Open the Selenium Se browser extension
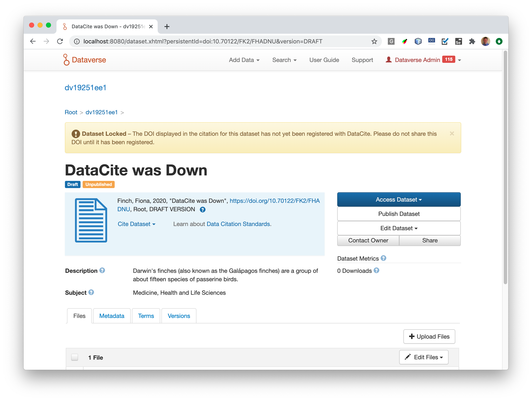Image resolution: width=532 pixels, height=401 pixels. [x=458, y=41]
